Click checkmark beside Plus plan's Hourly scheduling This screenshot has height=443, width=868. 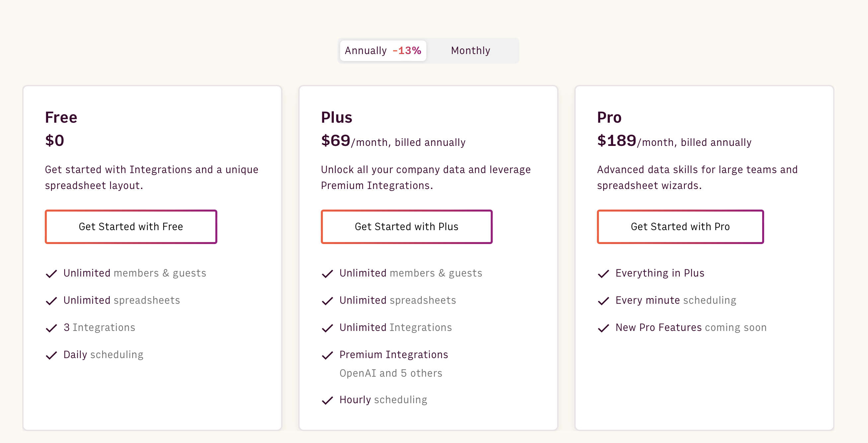point(327,400)
